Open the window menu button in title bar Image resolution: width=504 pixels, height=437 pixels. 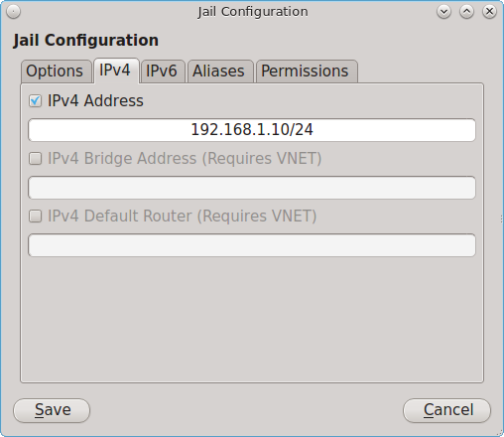click(13, 12)
